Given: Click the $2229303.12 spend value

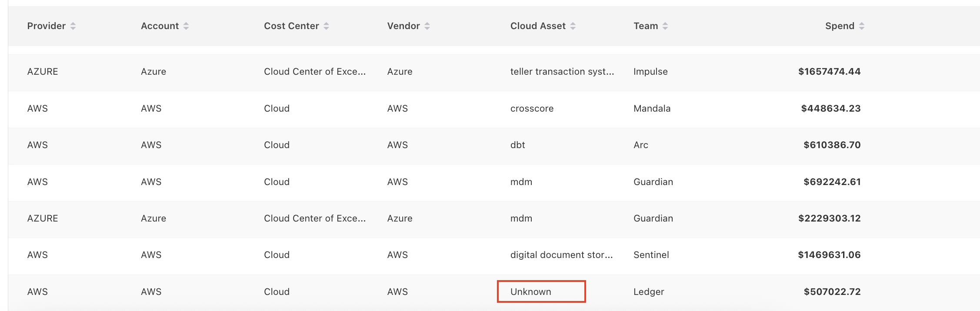Looking at the screenshot, I should pos(829,218).
